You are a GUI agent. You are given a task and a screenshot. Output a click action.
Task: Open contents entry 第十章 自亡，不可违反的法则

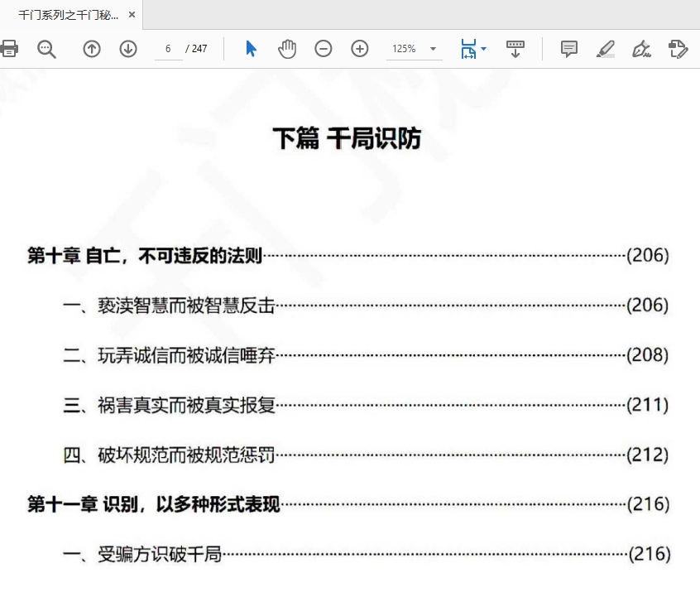(145, 256)
